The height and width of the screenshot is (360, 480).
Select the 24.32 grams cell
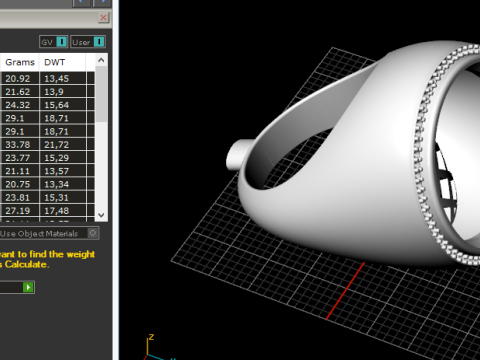pos(20,105)
